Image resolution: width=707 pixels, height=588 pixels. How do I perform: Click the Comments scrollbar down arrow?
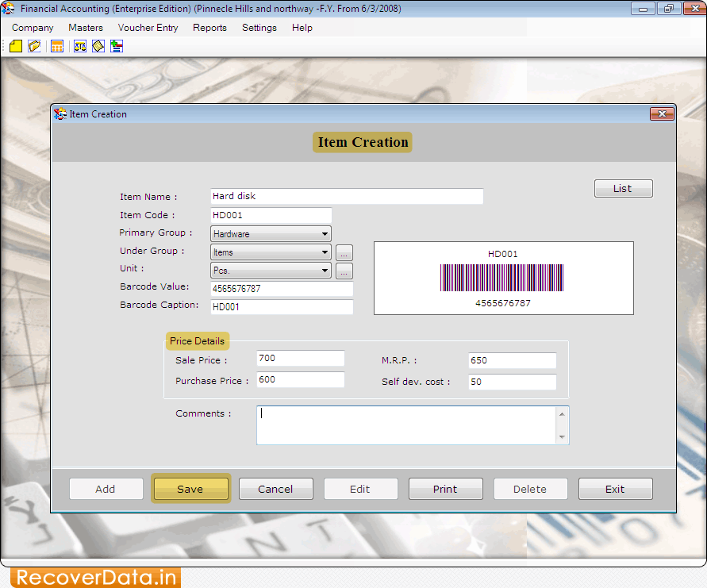[562, 436]
